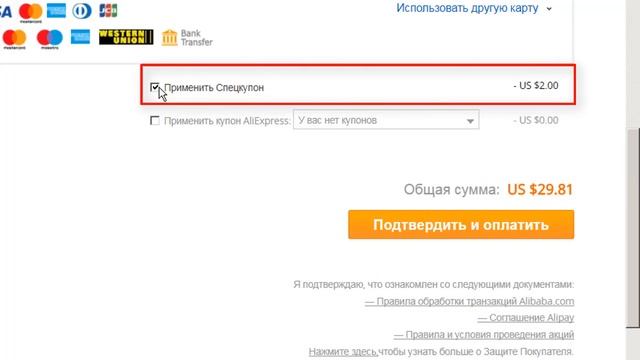
Task: Select the American Express logo next to Diners Club
Action: tap(56, 11)
